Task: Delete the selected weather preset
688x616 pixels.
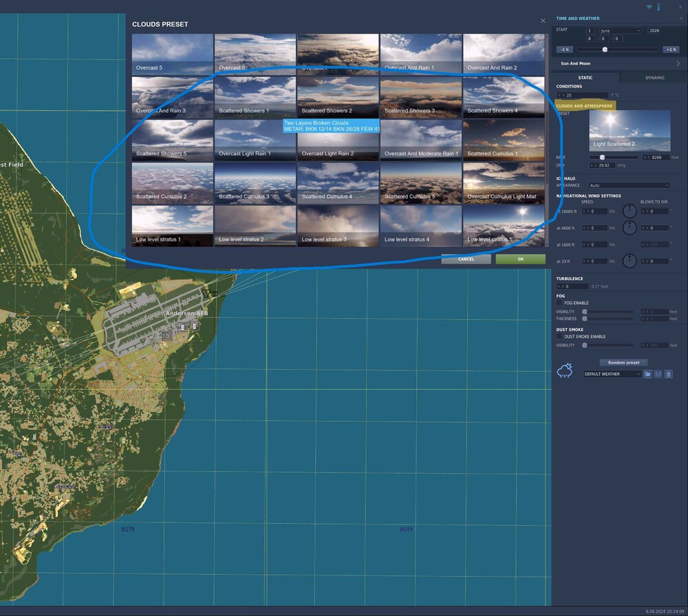Action: (668, 374)
